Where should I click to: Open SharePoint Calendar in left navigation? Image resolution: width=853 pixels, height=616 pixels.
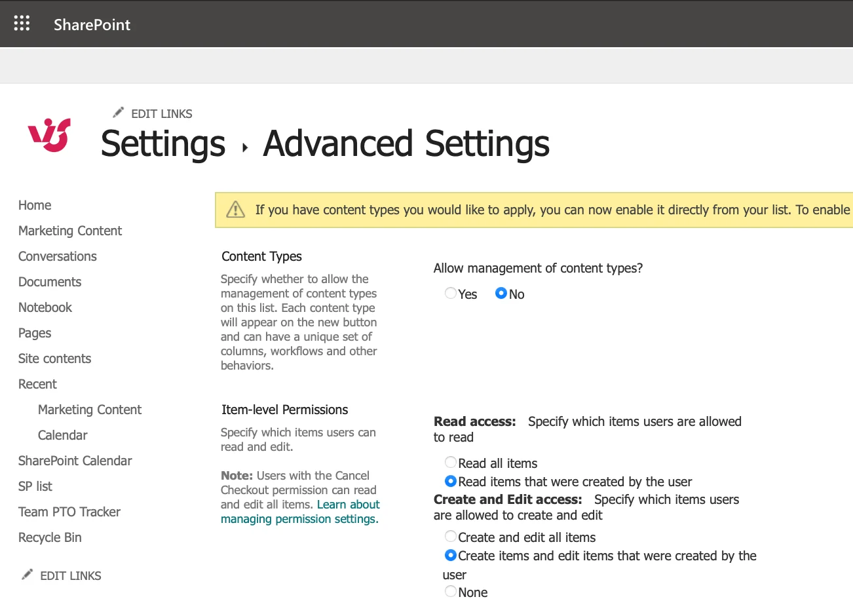tap(75, 461)
